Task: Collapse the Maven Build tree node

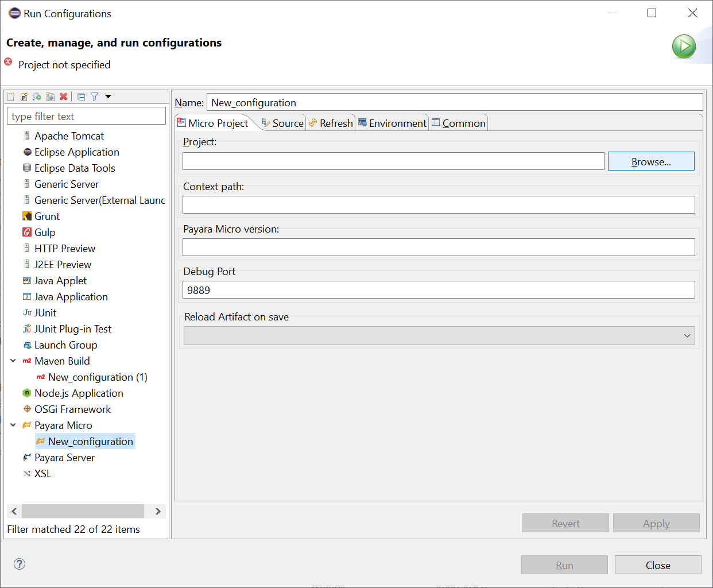Action: pos(13,361)
